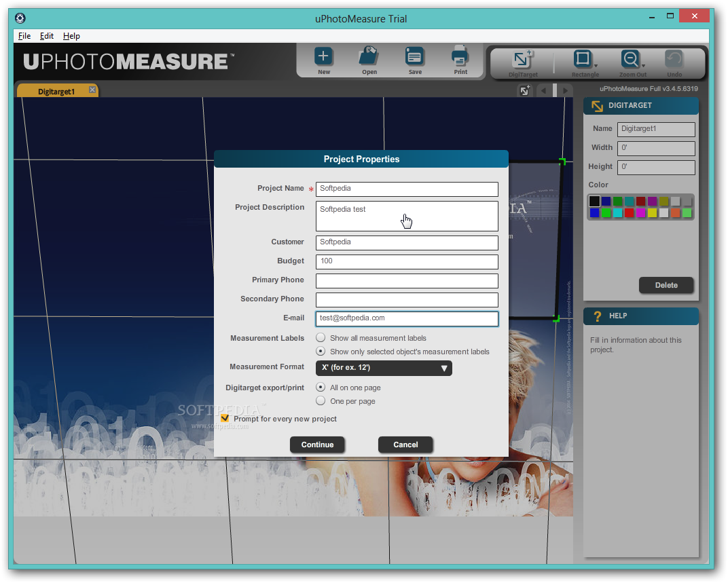The width and height of the screenshot is (728, 583).
Task: Close the uPhotoMeasure Trial window
Action: [x=694, y=16]
